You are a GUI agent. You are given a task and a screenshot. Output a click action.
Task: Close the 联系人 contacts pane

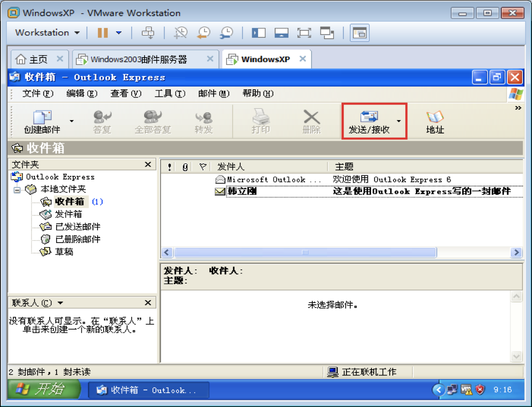point(148,303)
